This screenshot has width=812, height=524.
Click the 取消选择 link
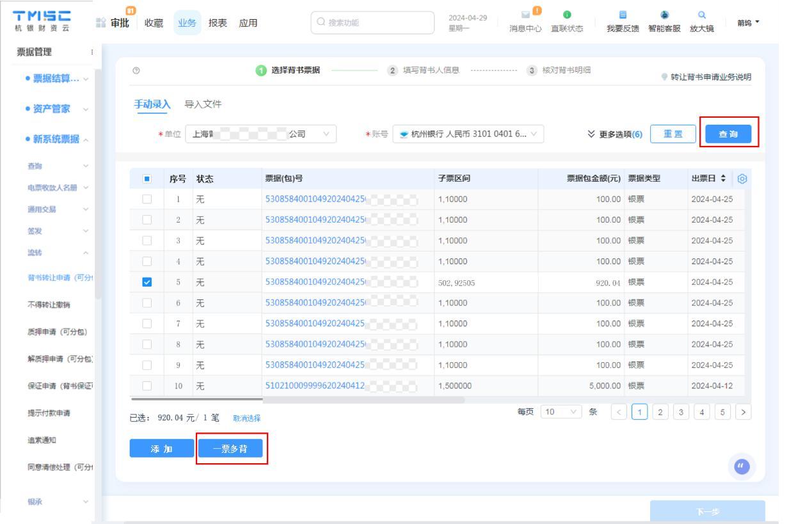point(248,418)
